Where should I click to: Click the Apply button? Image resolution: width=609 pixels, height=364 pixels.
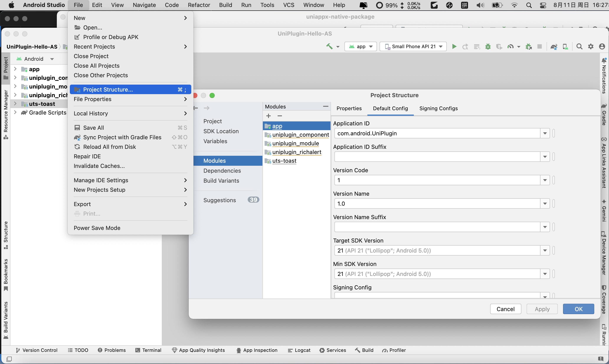[542, 309]
